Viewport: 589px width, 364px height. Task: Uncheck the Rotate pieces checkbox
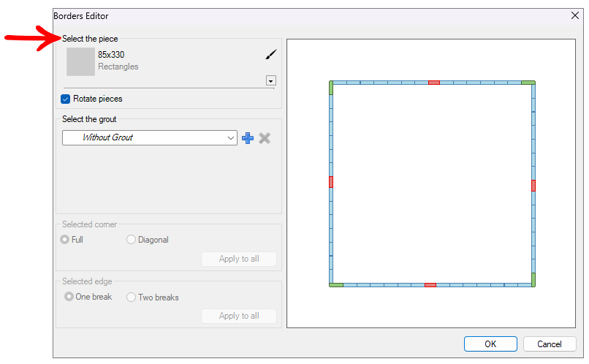click(66, 99)
